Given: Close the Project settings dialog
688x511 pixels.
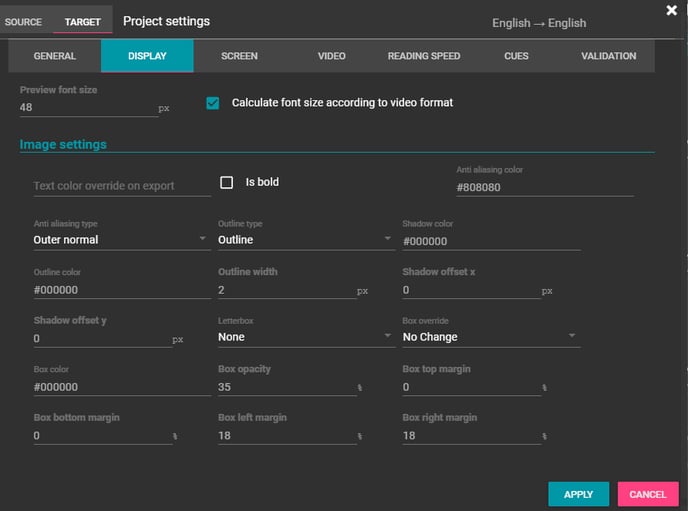Looking at the screenshot, I should pos(672,10).
